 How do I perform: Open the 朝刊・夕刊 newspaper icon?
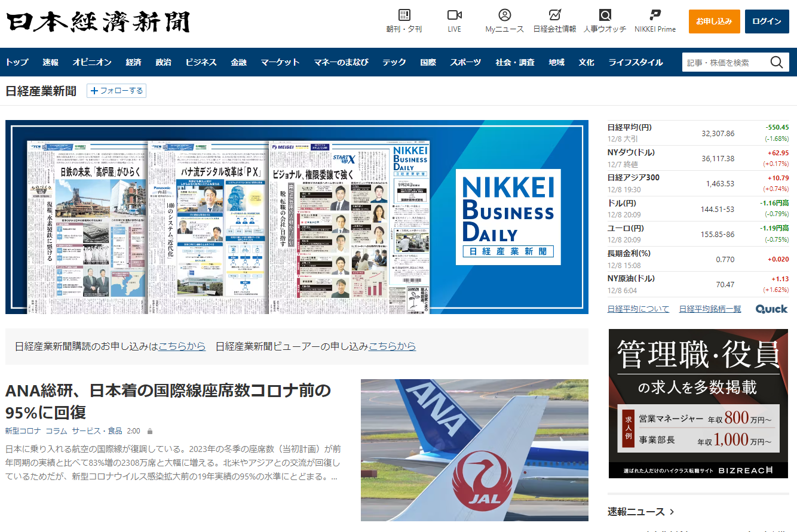404,16
